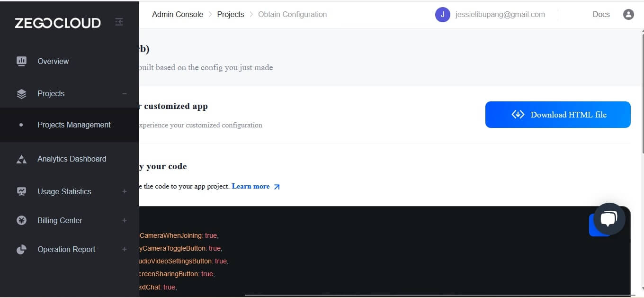This screenshot has width=644, height=298.
Task: Open the profile person icon top right
Action: (628, 14)
